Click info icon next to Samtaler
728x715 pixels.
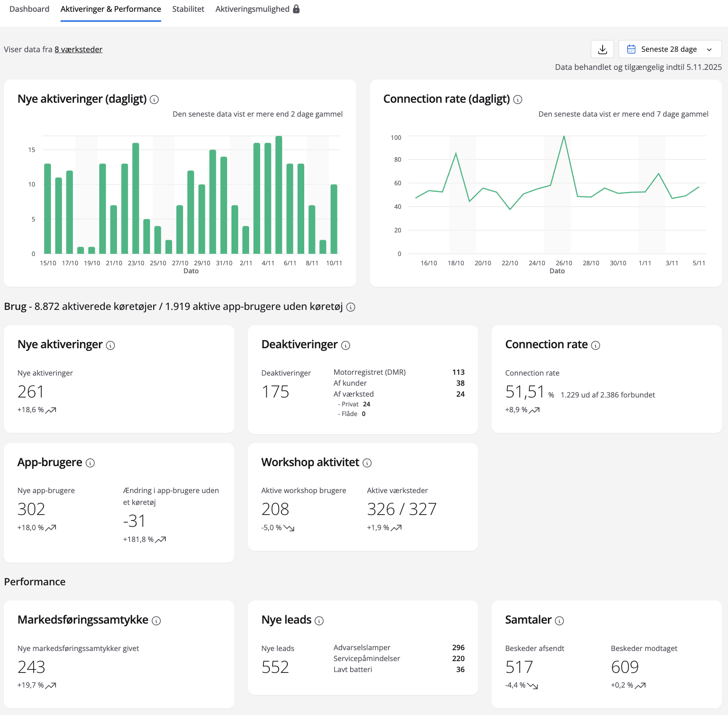(x=559, y=621)
